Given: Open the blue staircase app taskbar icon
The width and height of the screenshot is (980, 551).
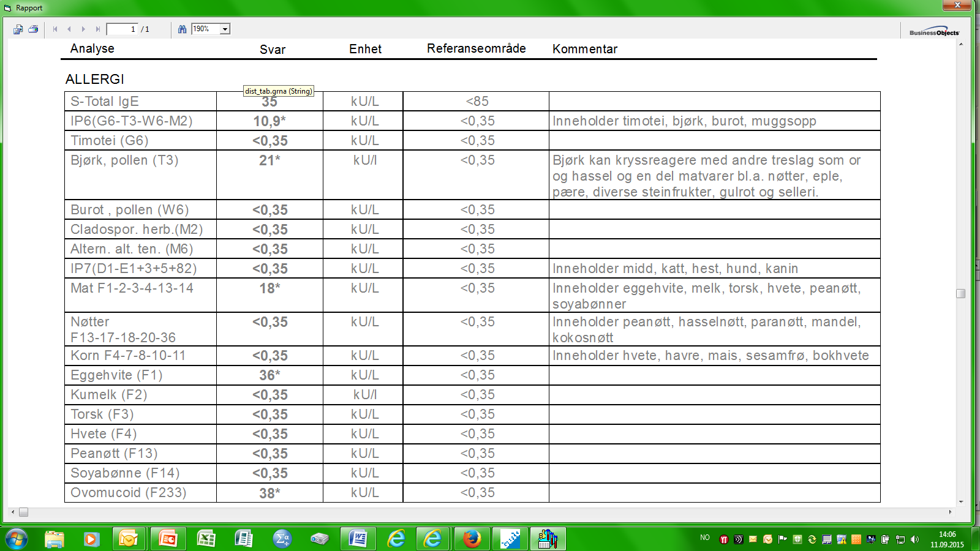Looking at the screenshot, I should click(x=510, y=539).
